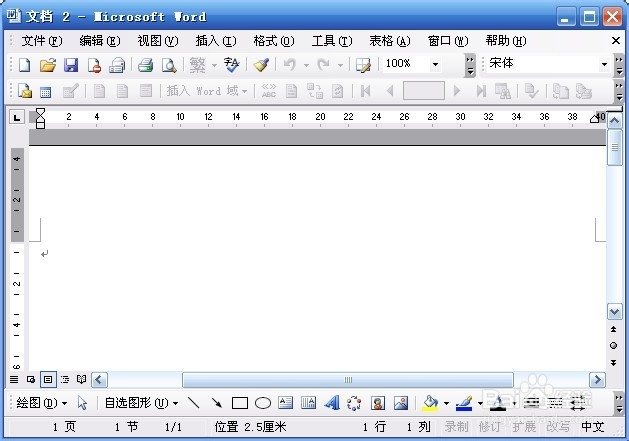Click the 繁 Chinese conversion icon
629x441 pixels.
[x=197, y=65]
